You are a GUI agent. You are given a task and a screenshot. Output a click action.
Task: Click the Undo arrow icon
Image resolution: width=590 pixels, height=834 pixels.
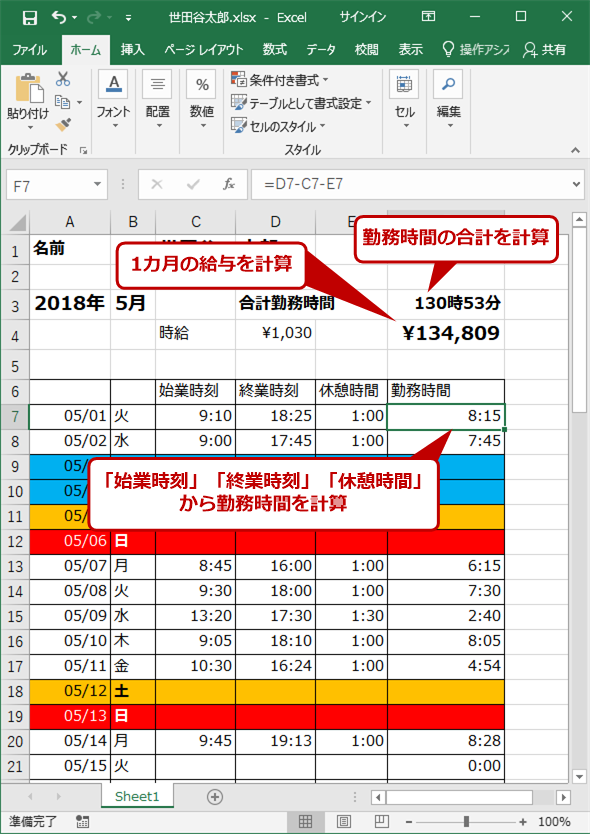point(57,17)
